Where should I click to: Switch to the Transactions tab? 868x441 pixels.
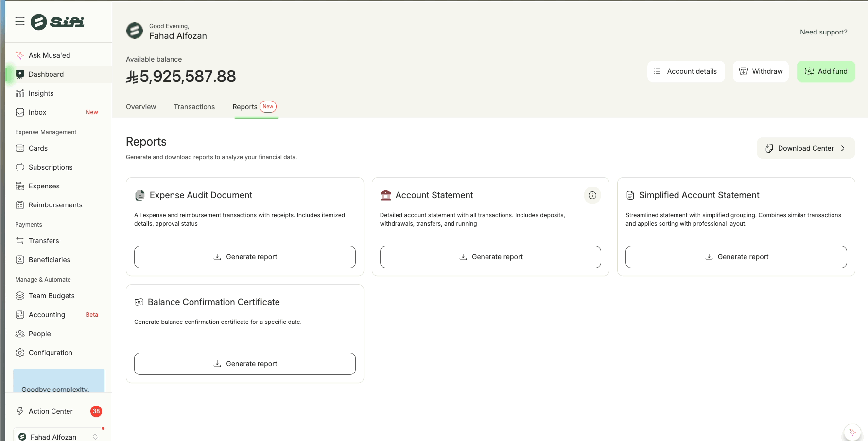(x=194, y=107)
